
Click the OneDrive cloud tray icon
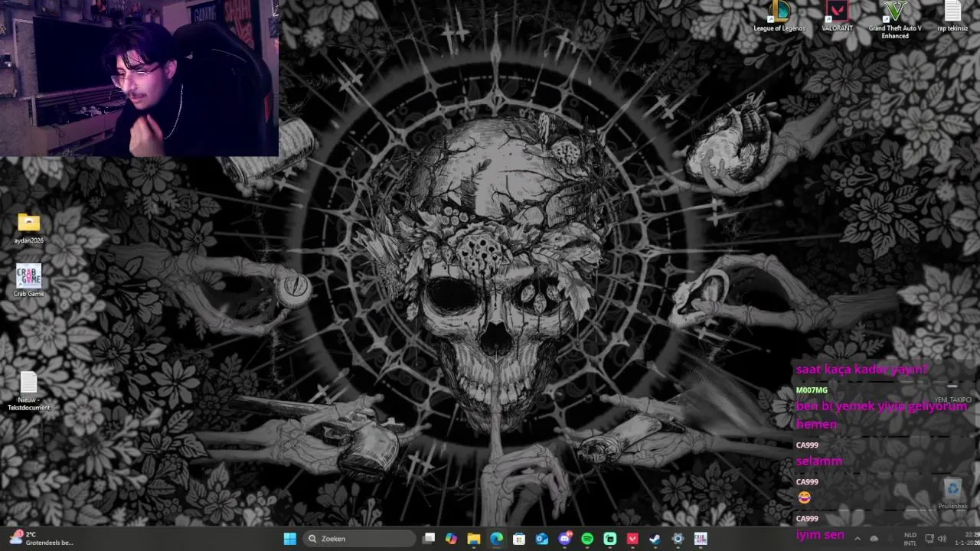874,539
